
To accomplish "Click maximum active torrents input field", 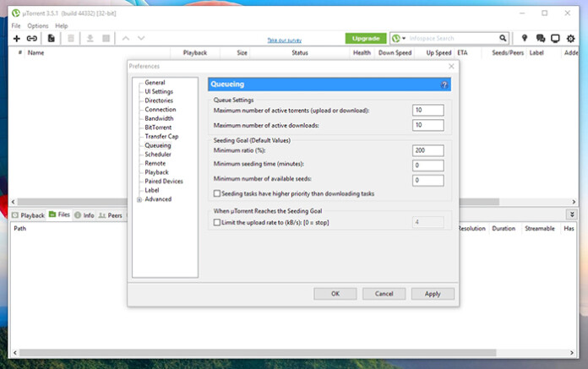I will 427,110.
